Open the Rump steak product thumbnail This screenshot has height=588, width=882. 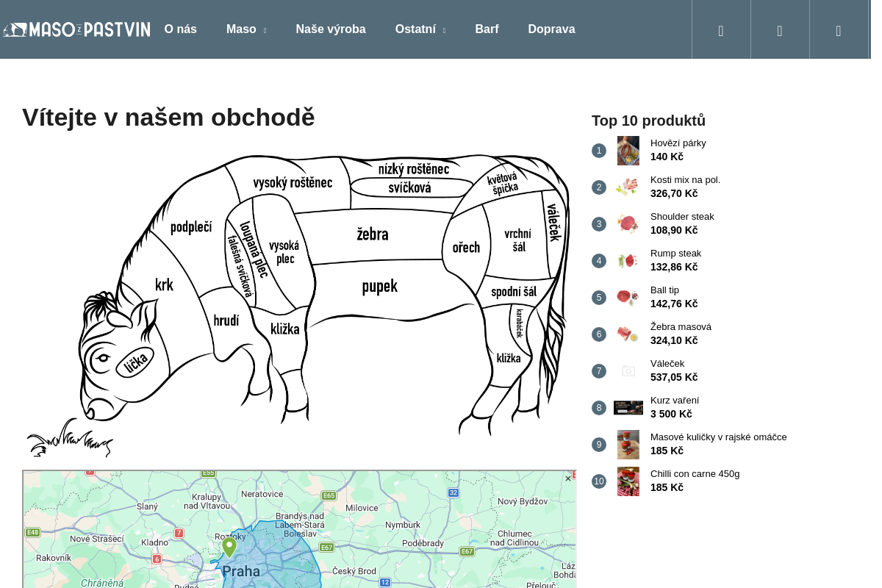(628, 261)
